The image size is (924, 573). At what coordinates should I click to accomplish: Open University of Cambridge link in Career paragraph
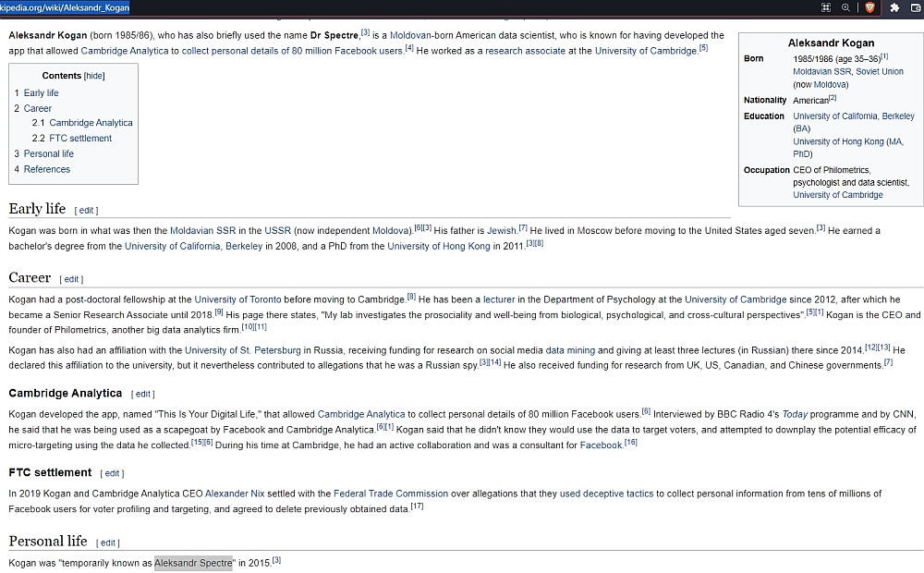[x=736, y=299]
